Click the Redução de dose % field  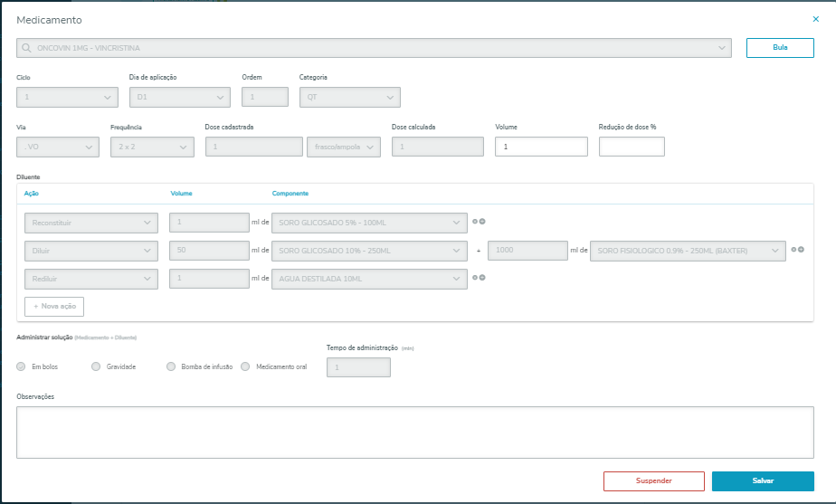[632, 147]
